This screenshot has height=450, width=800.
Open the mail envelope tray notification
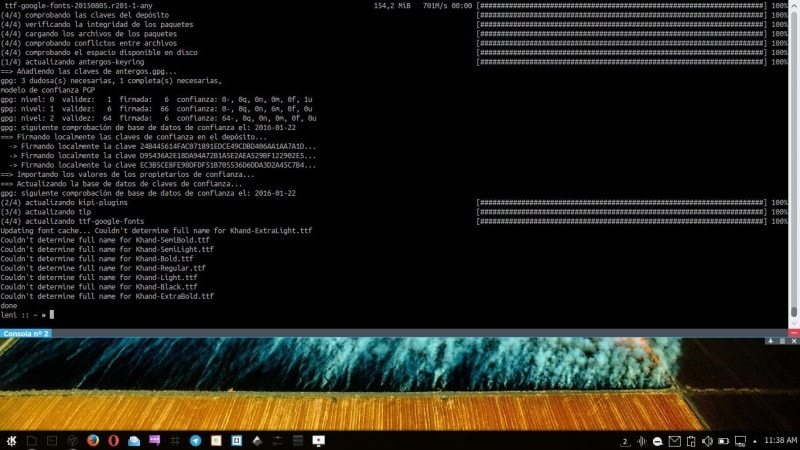673,441
